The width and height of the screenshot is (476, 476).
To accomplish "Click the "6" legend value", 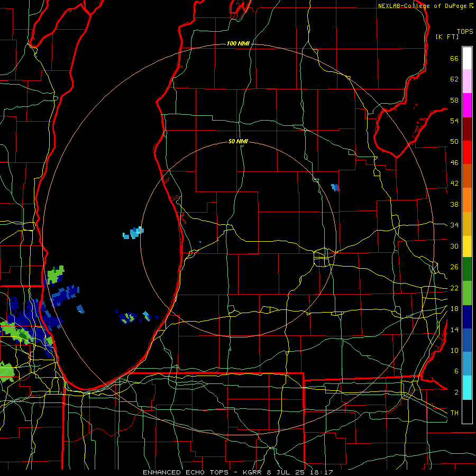I will pos(456,371).
